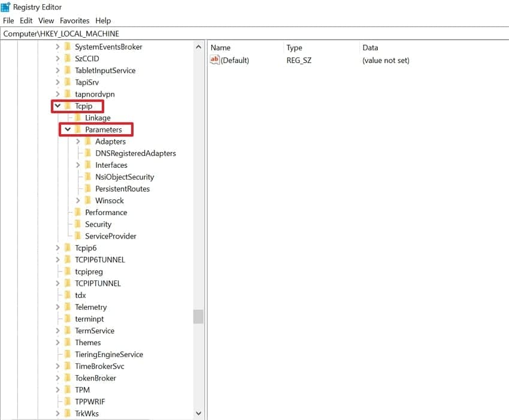Image resolution: width=509 pixels, height=420 pixels.
Task: Sort values by the Type column header
Action: pyautogui.click(x=299, y=47)
